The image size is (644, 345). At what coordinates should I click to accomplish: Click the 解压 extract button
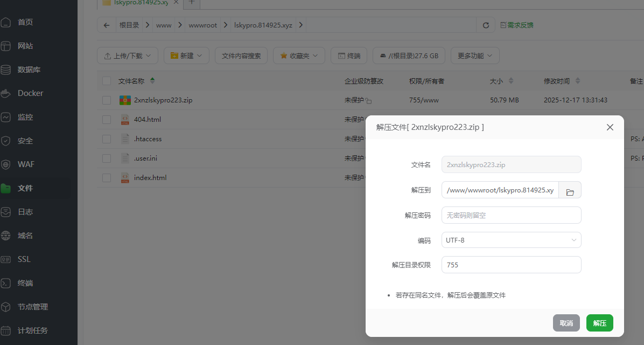pyautogui.click(x=599, y=323)
